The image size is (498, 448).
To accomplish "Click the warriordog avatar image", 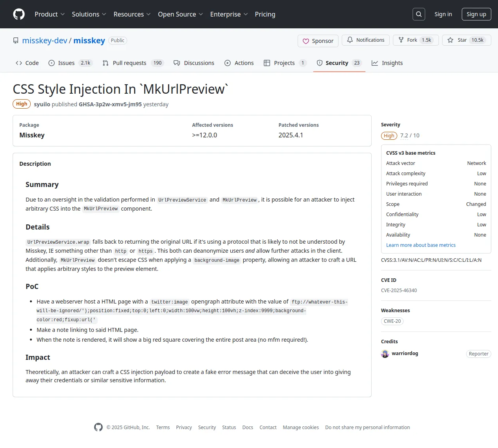I will [385, 354].
